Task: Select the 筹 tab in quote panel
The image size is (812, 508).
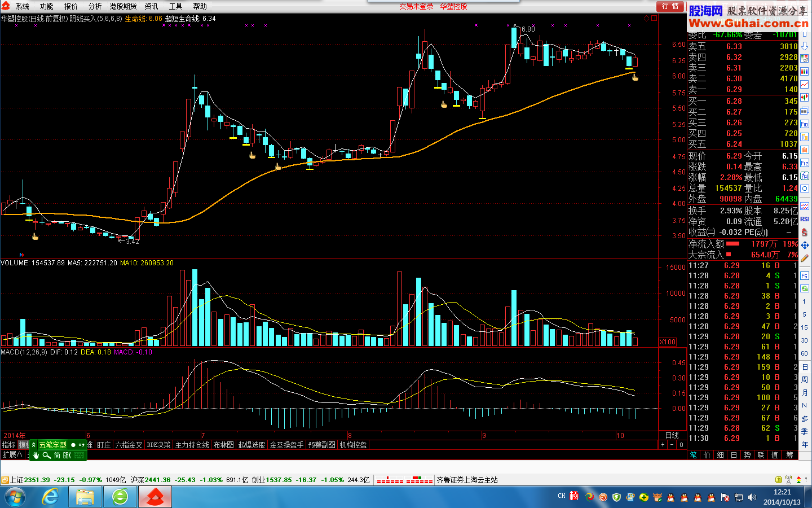Action: point(789,455)
